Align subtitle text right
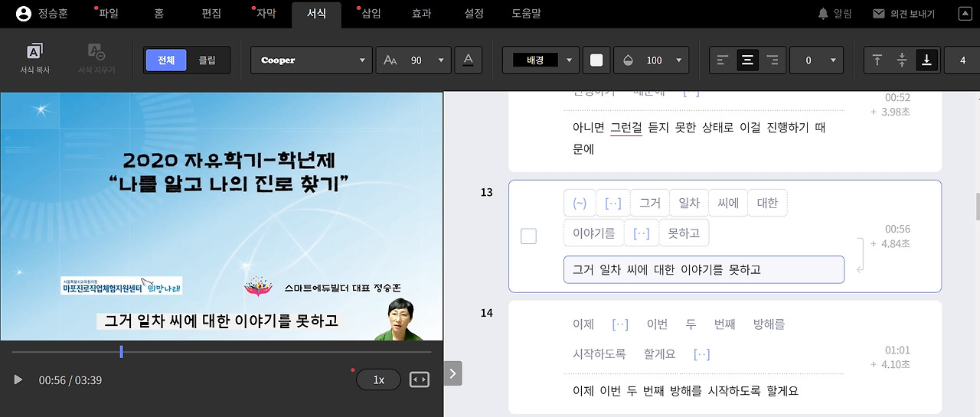This screenshot has width=980, height=417. coord(773,60)
